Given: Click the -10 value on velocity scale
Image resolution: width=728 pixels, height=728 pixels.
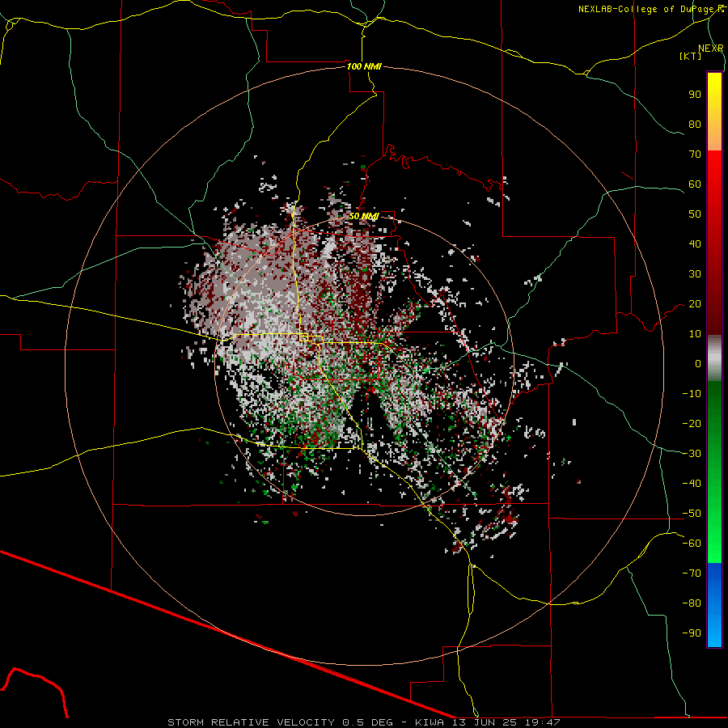Looking at the screenshot, I should click(692, 394).
